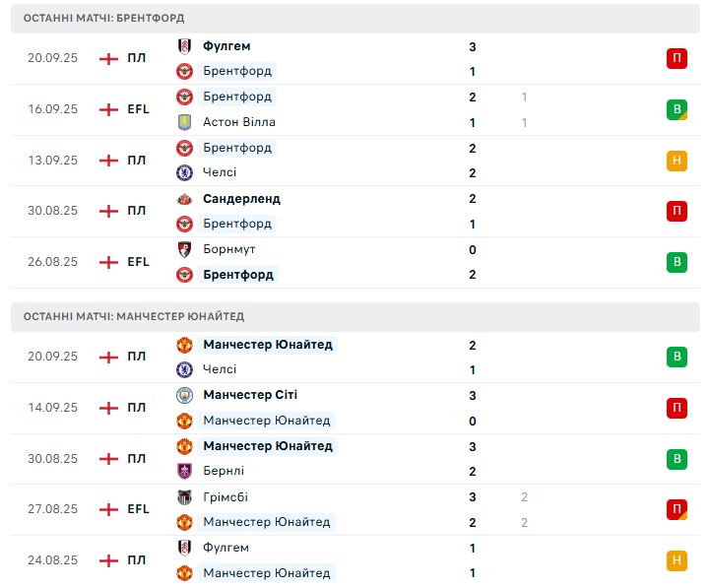Screen dimensions: 709x588
Task: Click the Aston Villa club crest
Action: 184,122
